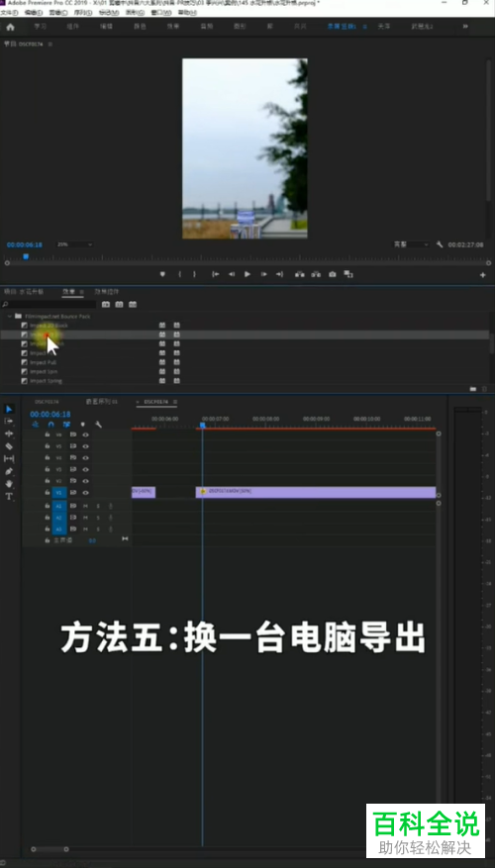Toggle nest sequence insert mode icon

[x=35, y=425]
